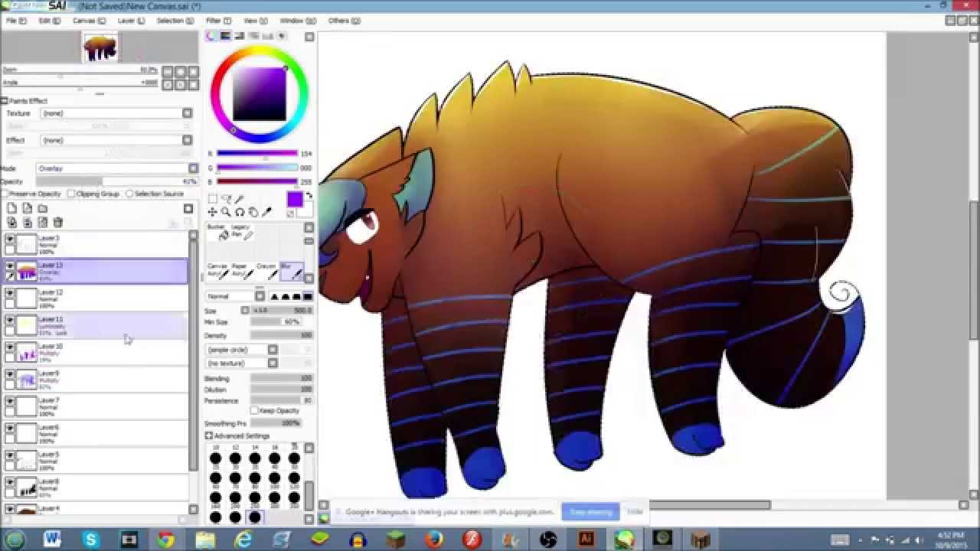
Task: Create a new linework layer
Action: tap(28, 208)
